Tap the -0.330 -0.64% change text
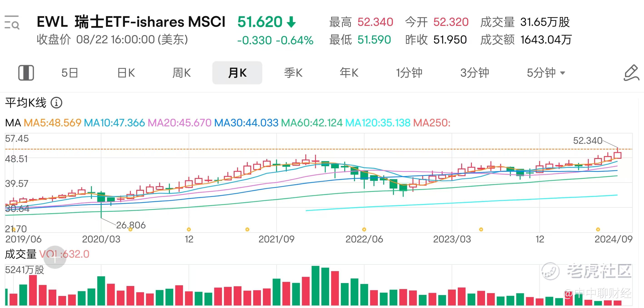644x308 pixels. (275, 40)
